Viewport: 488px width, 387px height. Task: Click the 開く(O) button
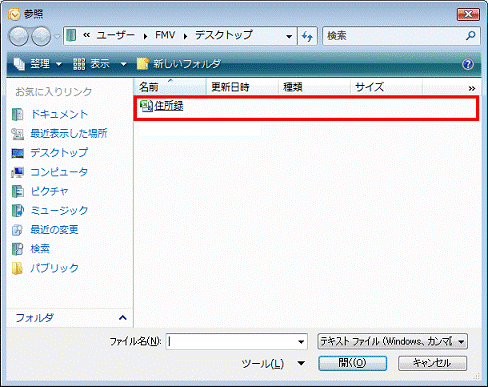pos(352,363)
